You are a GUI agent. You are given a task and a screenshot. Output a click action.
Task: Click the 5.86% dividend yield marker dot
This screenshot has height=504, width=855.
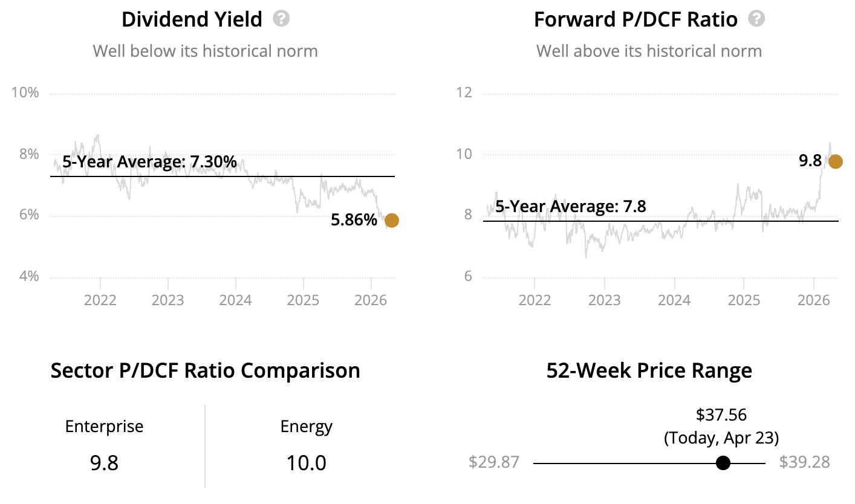coord(392,220)
